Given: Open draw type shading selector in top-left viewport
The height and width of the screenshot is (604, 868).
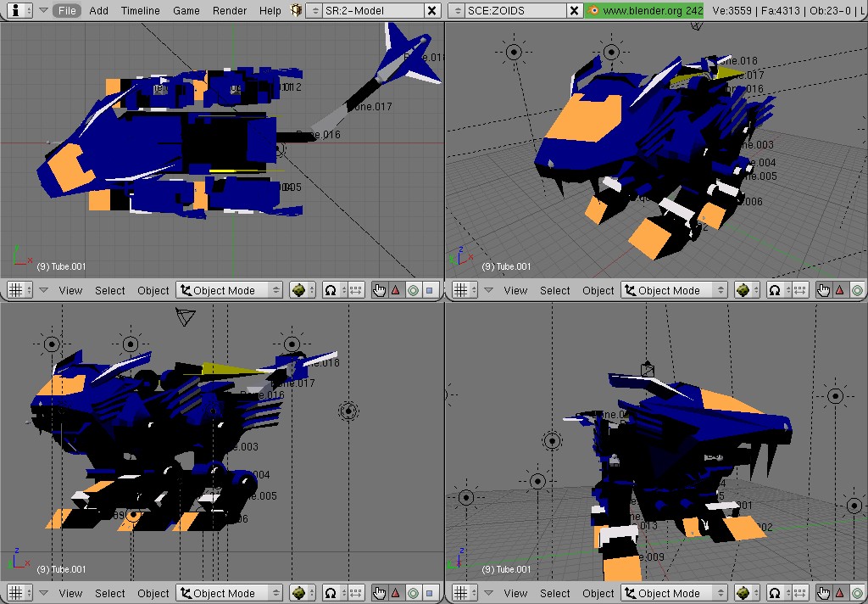Looking at the screenshot, I should coord(303,290).
